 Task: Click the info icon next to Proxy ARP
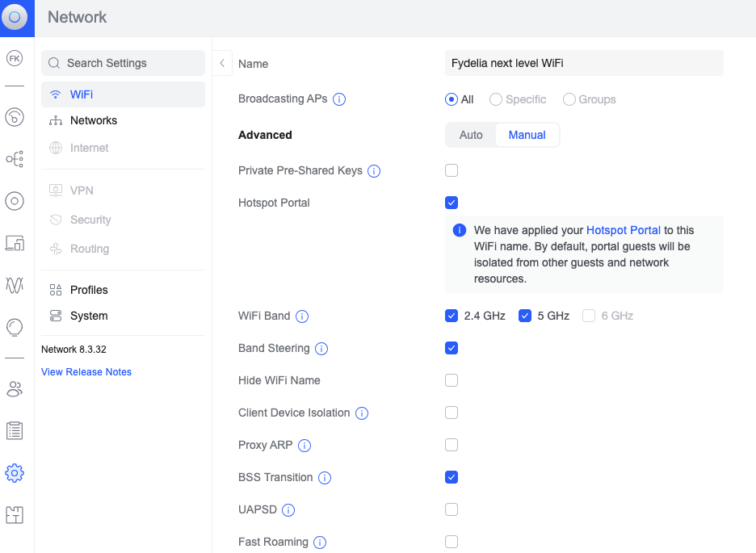coord(304,446)
